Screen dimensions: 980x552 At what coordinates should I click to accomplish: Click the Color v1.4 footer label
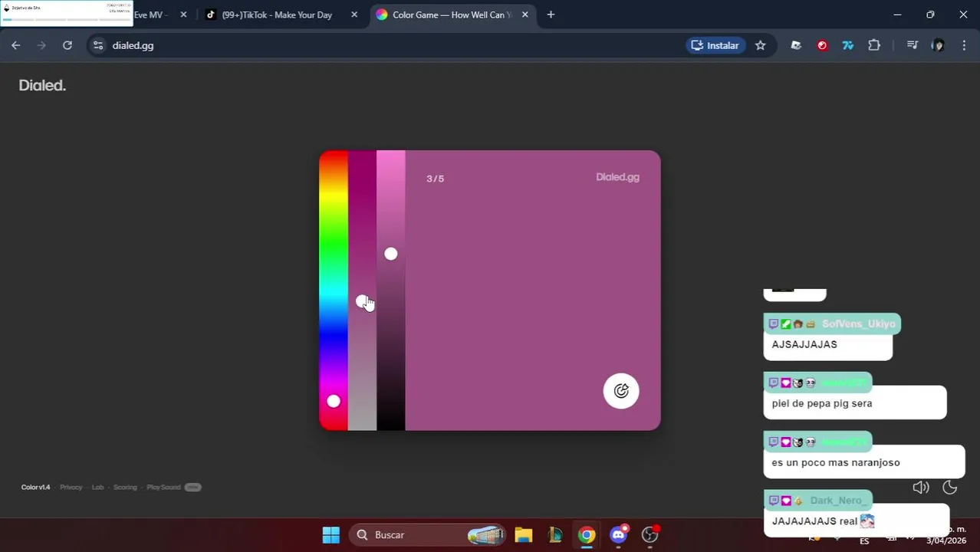(x=35, y=488)
